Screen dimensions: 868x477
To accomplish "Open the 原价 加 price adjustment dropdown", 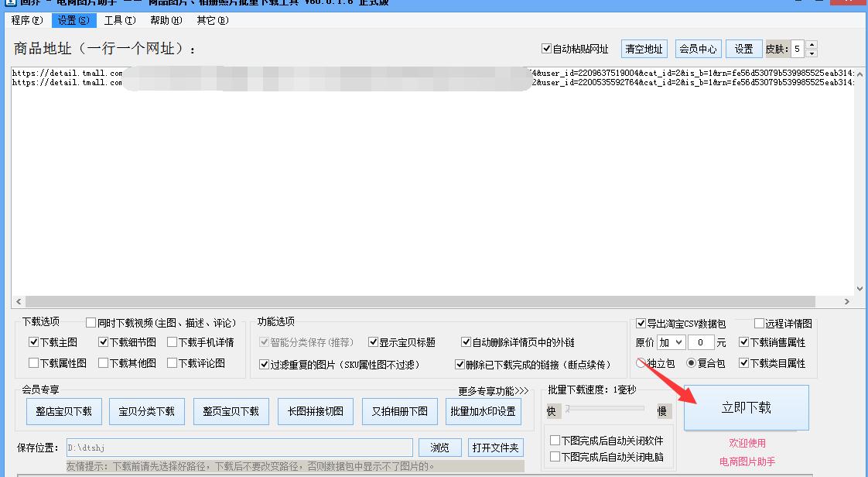I will coord(672,341).
